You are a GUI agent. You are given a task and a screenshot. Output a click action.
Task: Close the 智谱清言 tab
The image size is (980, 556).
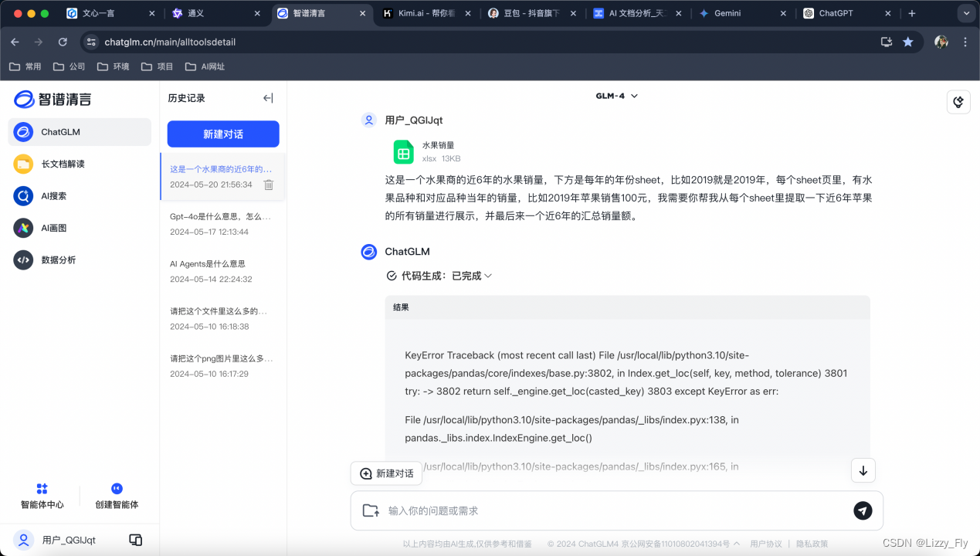[362, 13]
